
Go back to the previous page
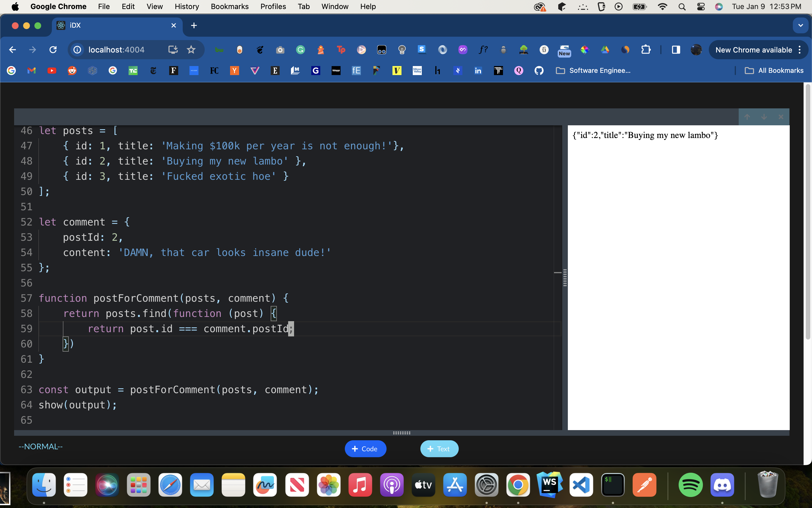[x=12, y=50]
